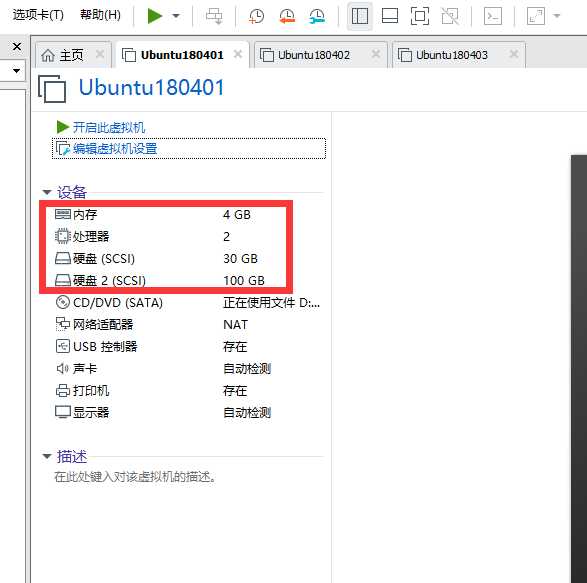Toggle the thumbnail bar view icon
The width and height of the screenshot is (587, 583).
(x=390, y=16)
